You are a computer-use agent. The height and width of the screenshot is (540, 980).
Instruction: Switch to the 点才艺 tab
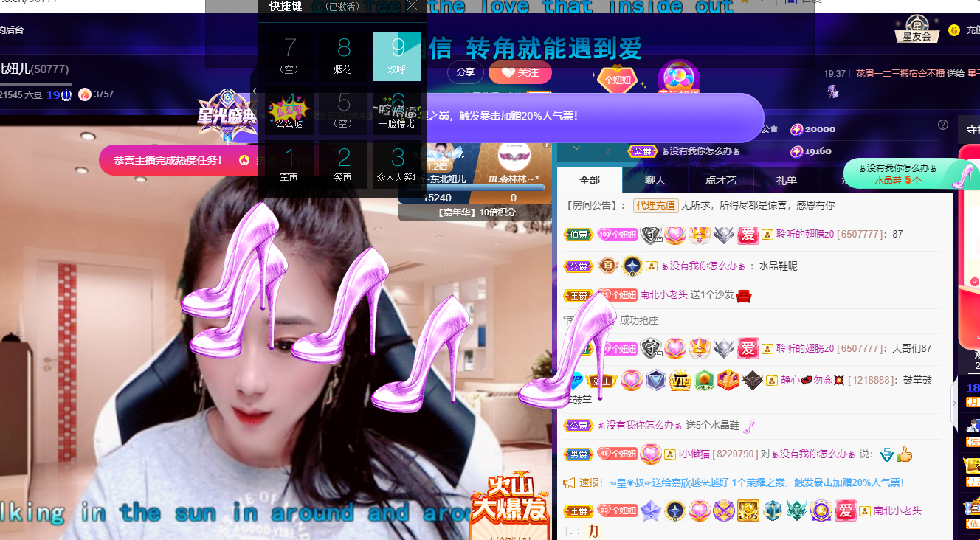point(720,180)
